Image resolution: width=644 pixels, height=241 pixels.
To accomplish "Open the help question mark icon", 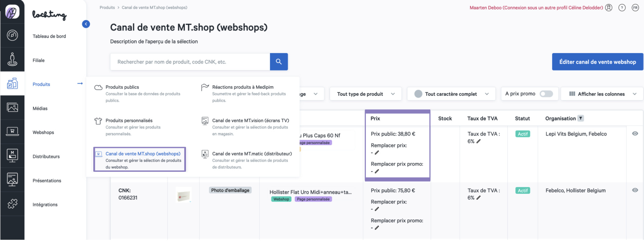I will [x=622, y=8].
